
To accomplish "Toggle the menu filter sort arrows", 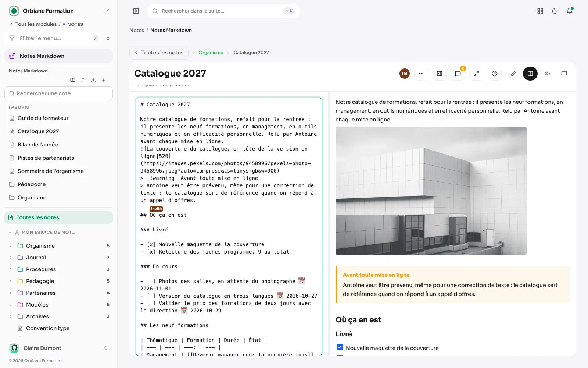I will (x=108, y=38).
